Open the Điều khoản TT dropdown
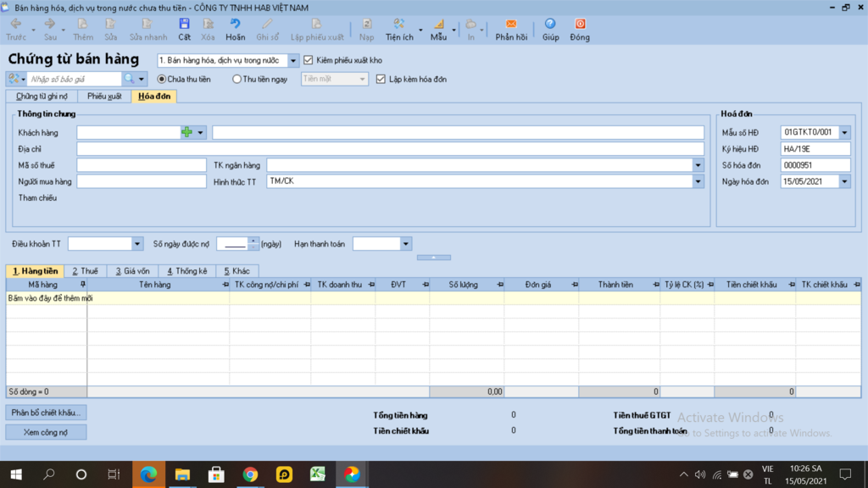This screenshot has height=488, width=868. click(137, 244)
